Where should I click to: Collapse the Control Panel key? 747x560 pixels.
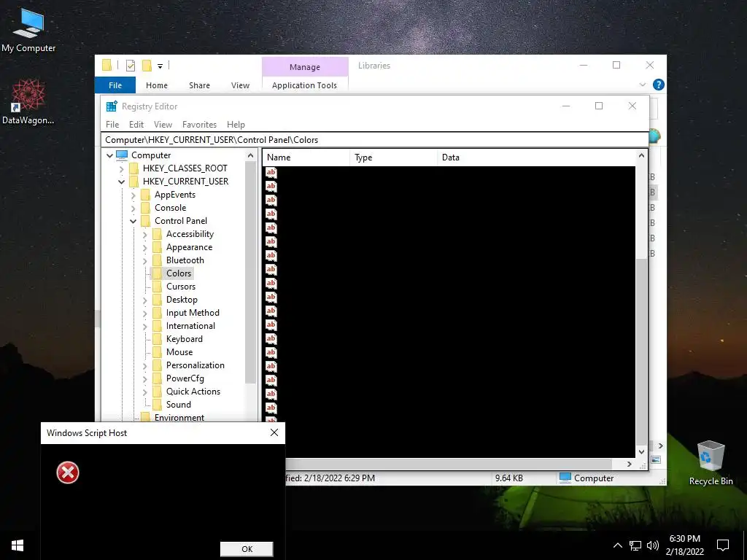[133, 221]
